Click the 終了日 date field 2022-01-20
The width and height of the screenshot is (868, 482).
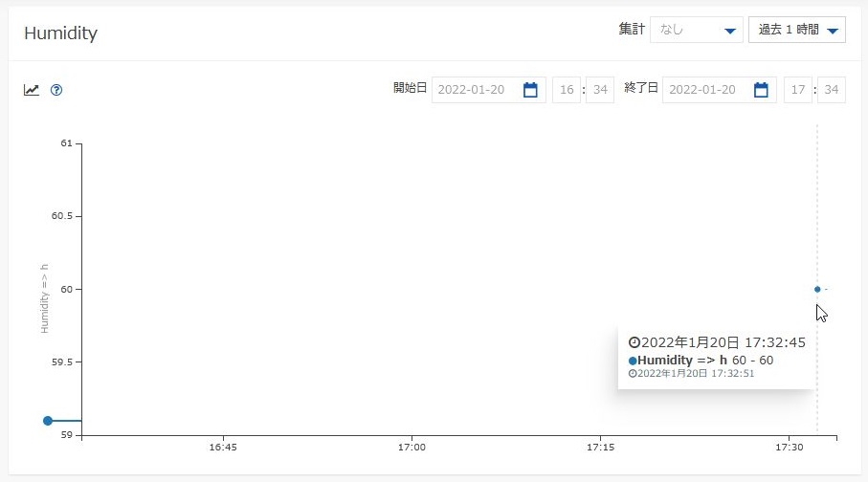[720, 90]
